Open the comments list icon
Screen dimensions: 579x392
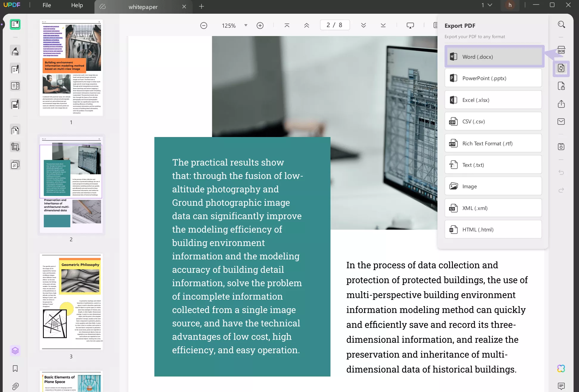pyautogui.click(x=561, y=386)
